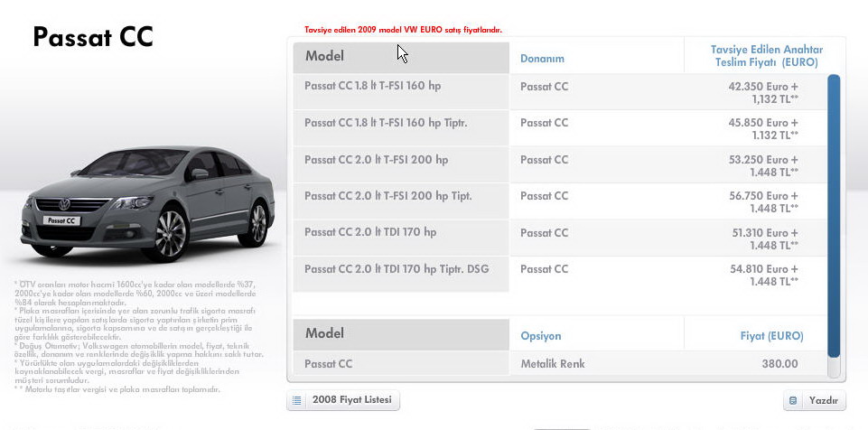868x430 pixels.
Task: Click the 380.00 metallic color price
Action: tap(779, 364)
